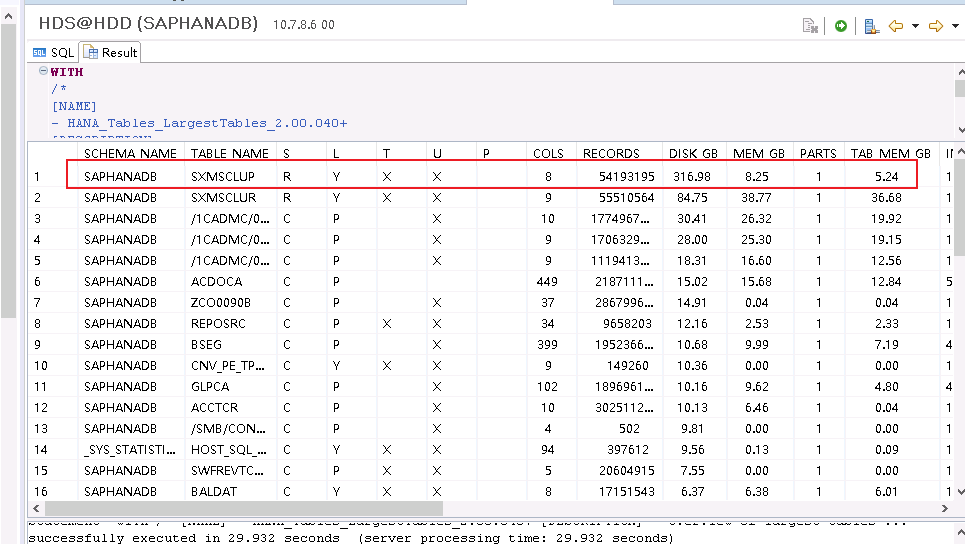Collapse the WITH statement fold marker
The height and width of the screenshot is (544, 965).
click(43, 72)
